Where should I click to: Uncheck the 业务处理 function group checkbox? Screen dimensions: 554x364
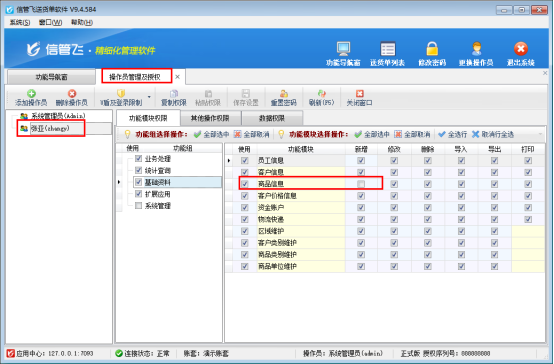pos(138,158)
